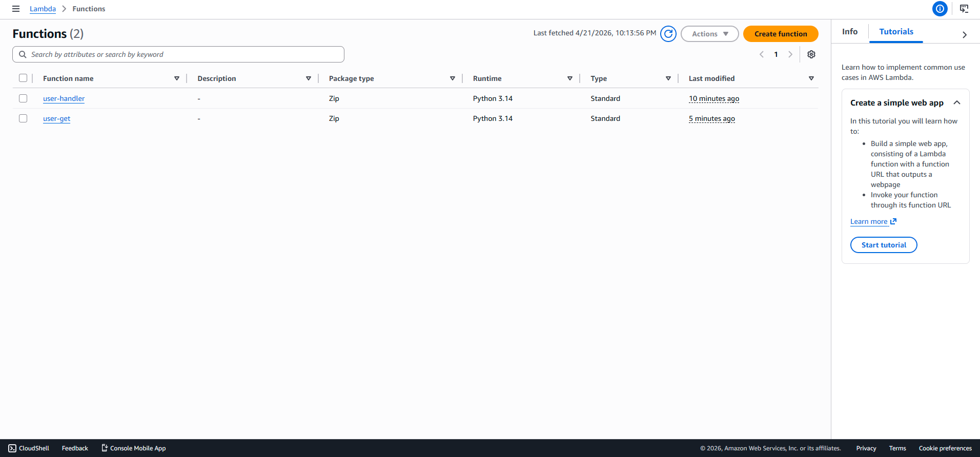Screen dimensions: 980x457
Task: Click Standard type in user-handler row
Action: 605,98
